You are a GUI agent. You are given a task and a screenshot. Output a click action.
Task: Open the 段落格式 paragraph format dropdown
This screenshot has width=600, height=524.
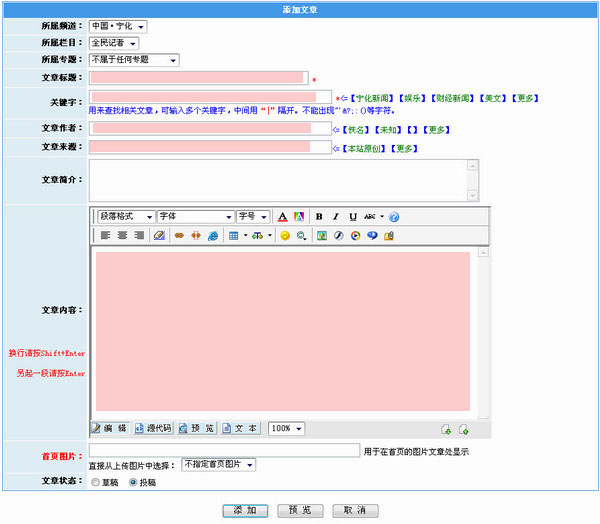point(126,217)
